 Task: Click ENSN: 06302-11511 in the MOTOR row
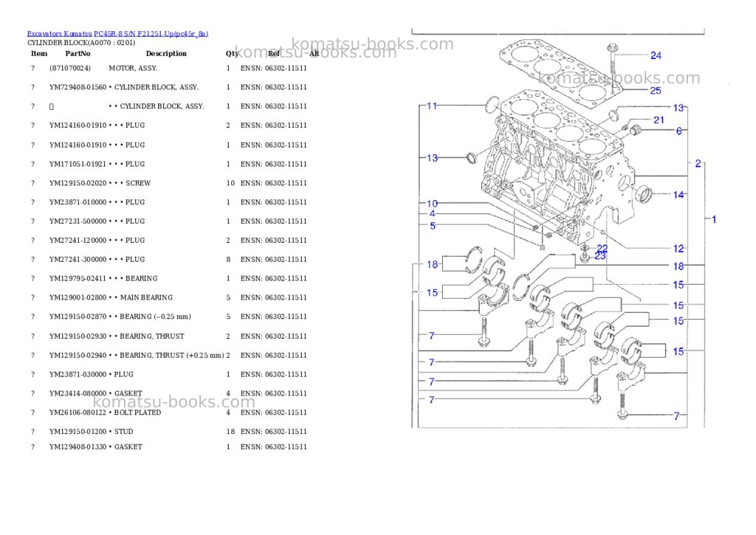[273, 69]
